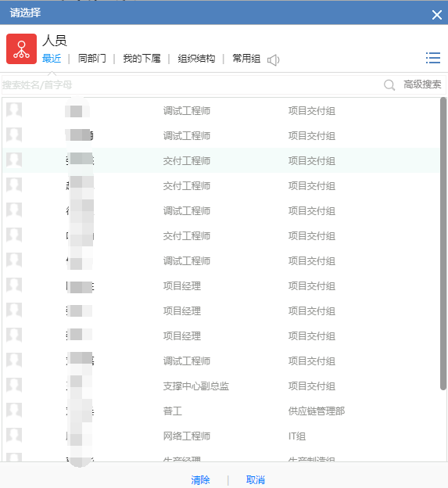The height and width of the screenshot is (488, 448).
Task: Open the 常用组 tab
Action: tap(246, 58)
